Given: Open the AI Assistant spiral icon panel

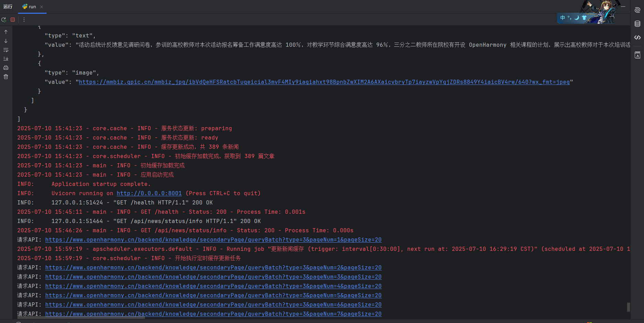Looking at the screenshot, I should coord(637,10).
